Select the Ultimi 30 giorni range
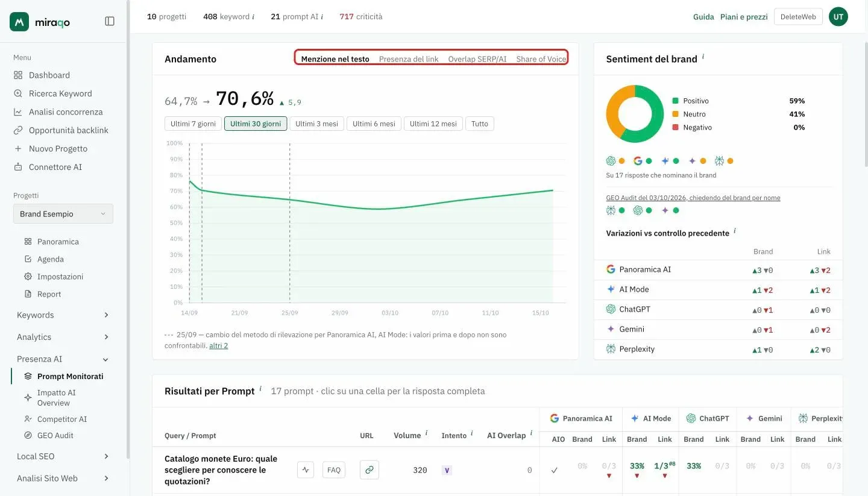This screenshot has height=496, width=868. [x=256, y=124]
